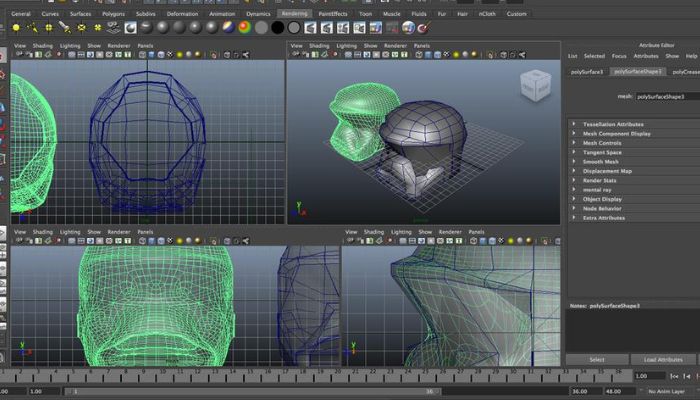Click the directional light shelf icon
This screenshot has width=700, height=400.
click(32, 27)
